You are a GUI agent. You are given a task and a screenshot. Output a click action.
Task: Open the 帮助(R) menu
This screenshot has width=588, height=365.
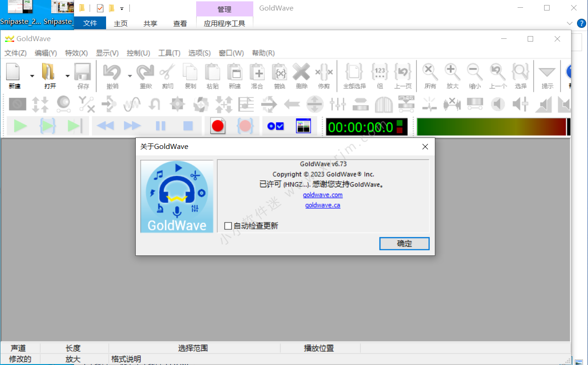(x=263, y=53)
